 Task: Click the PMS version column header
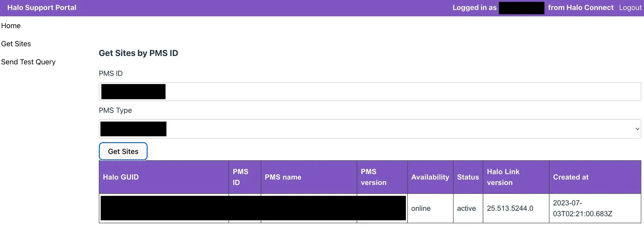coord(382,177)
